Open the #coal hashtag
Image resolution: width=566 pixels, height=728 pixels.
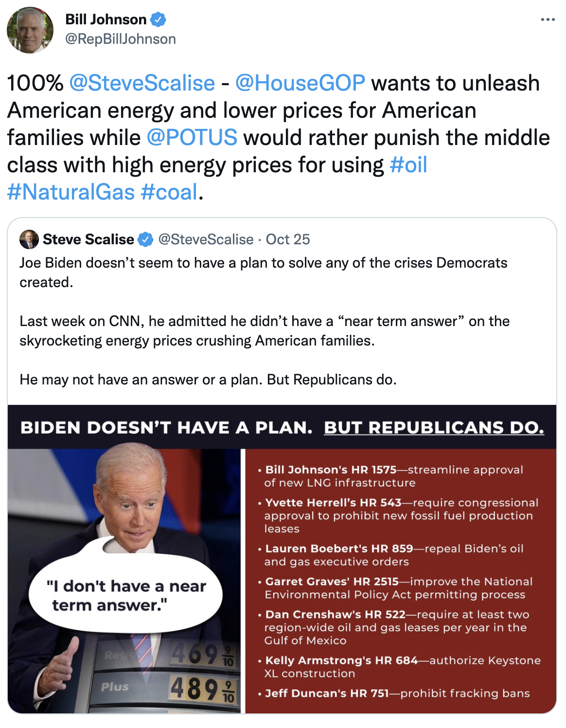pyautogui.click(x=169, y=192)
